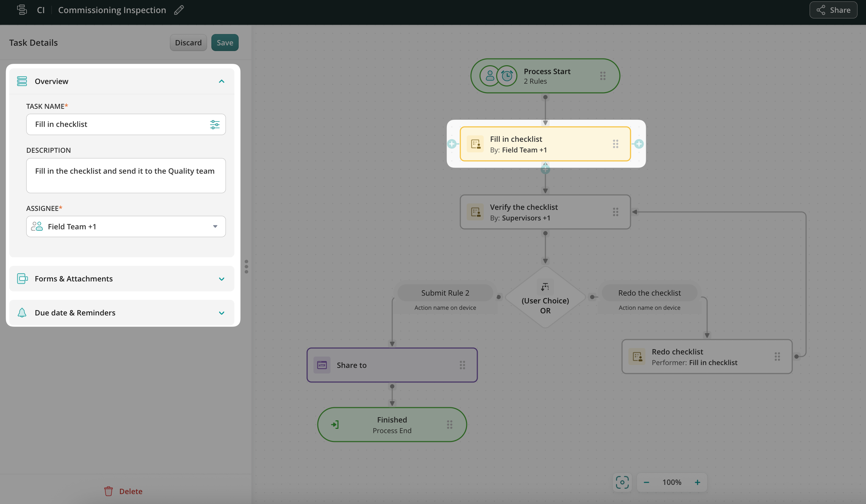Click the left plus connector on Fill in checklist
The height and width of the screenshot is (504, 866).
pyautogui.click(x=452, y=144)
